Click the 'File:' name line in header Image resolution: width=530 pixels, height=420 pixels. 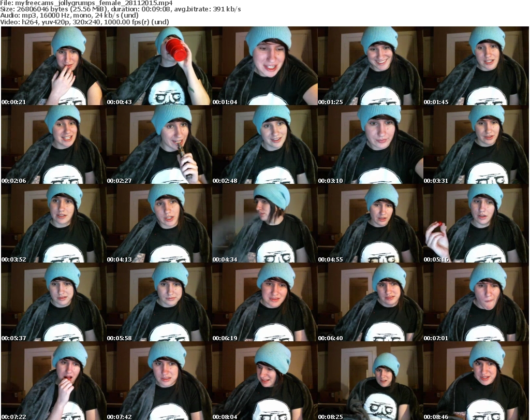coord(86,3)
